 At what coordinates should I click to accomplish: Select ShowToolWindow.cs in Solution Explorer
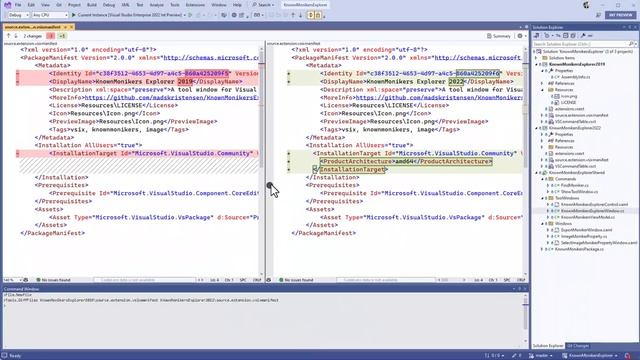(x=578, y=192)
